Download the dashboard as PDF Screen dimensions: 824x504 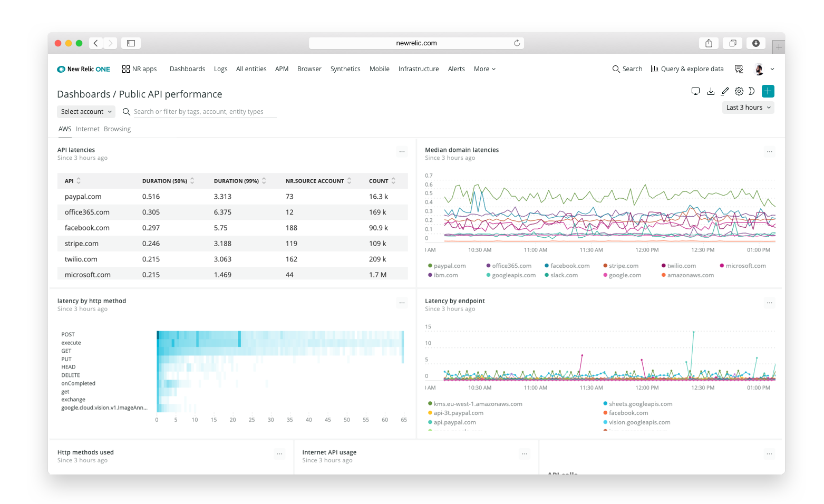pyautogui.click(x=710, y=91)
